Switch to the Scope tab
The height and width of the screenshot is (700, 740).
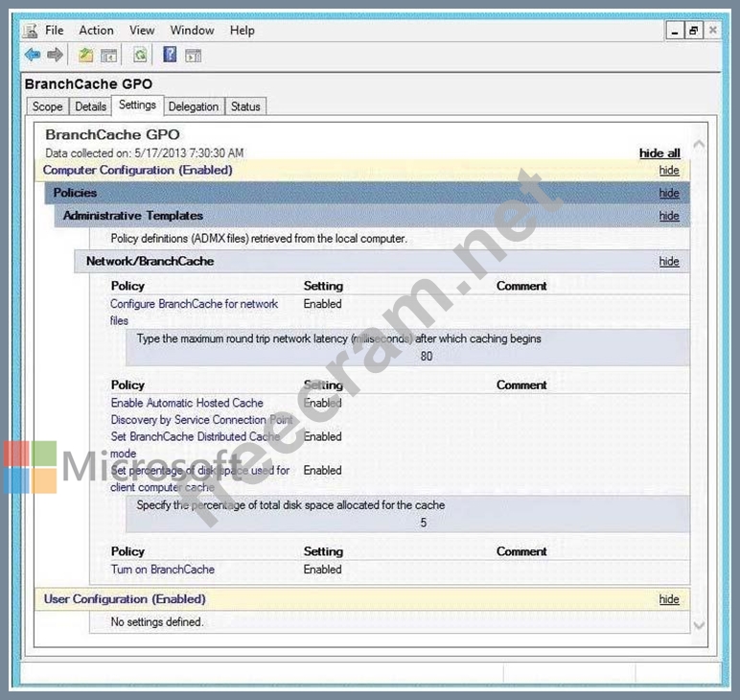coord(48,106)
